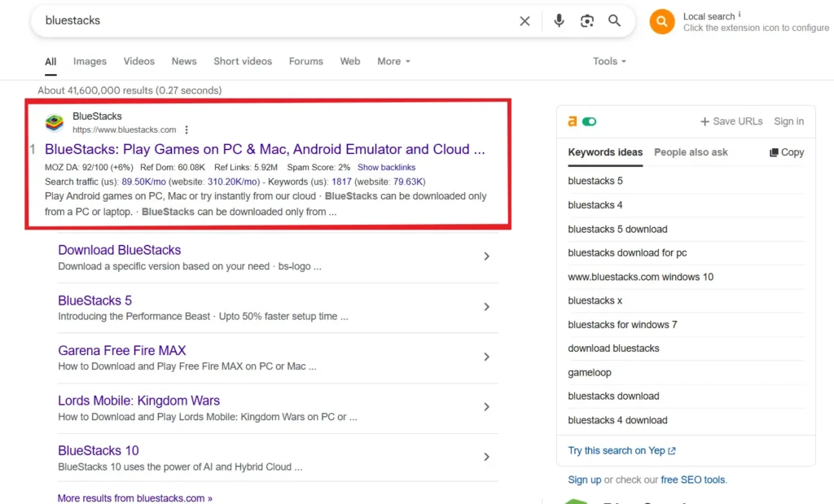Open the BlueStacks 10 sitelink
Image resolution: width=834 pixels, height=504 pixels.
[99, 450]
